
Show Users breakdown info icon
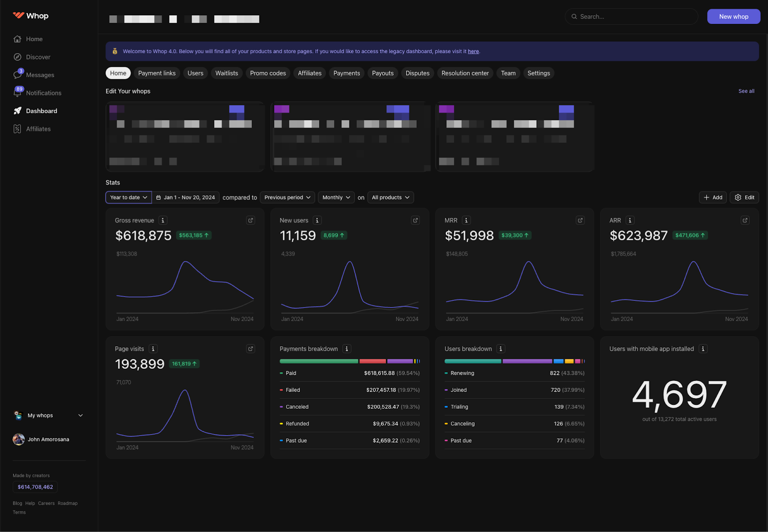click(x=501, y=349)
